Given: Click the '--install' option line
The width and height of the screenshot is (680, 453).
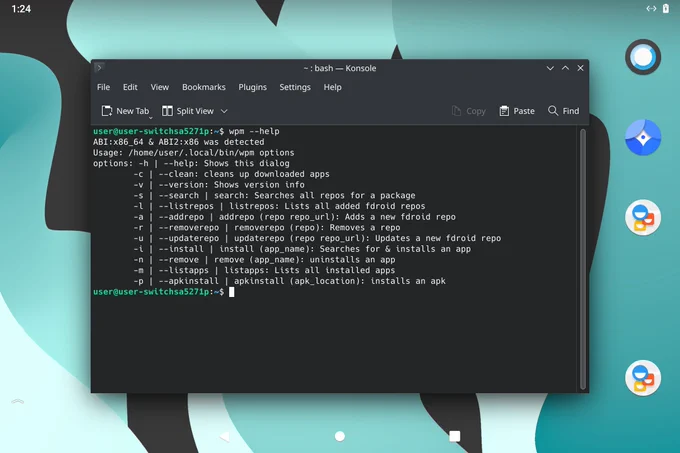Looking at the screenshot, I should coord(302,249).
